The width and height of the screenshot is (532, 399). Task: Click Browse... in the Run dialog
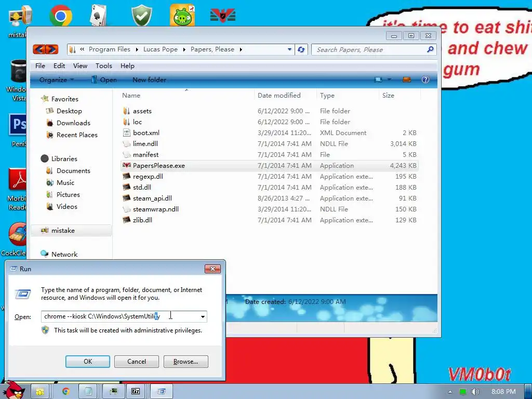tap(185, 362)
